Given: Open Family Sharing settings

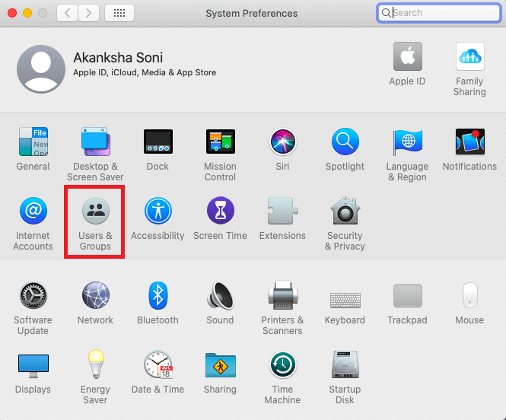Looking at the screenshot, I should [469, 58].
